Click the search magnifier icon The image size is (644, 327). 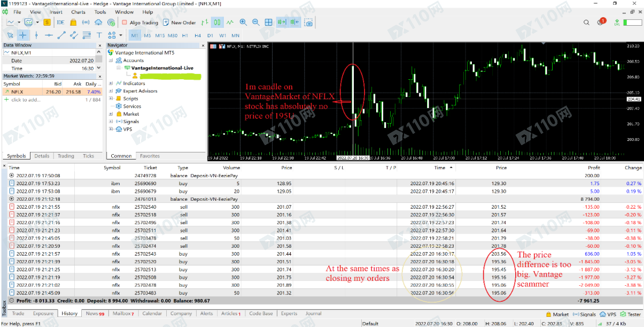coord(587,22)
